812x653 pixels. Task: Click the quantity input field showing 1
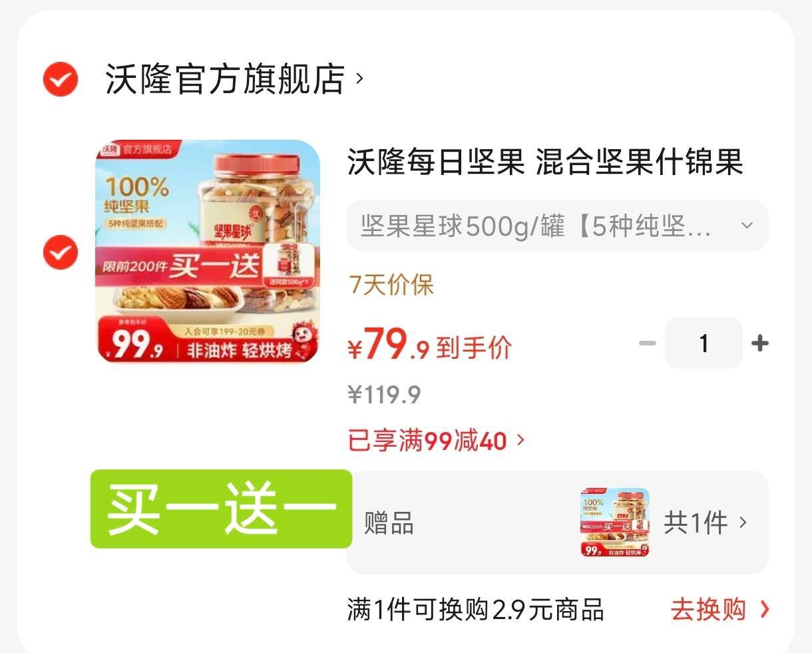pyautogui.click(x=704, y=343)
